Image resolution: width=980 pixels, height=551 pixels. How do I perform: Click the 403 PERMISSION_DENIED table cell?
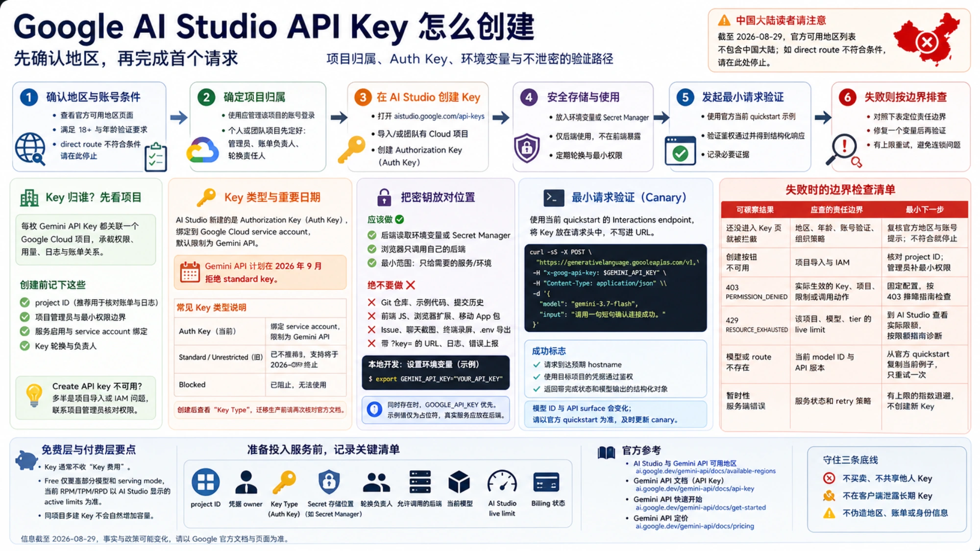coord(756,292)
